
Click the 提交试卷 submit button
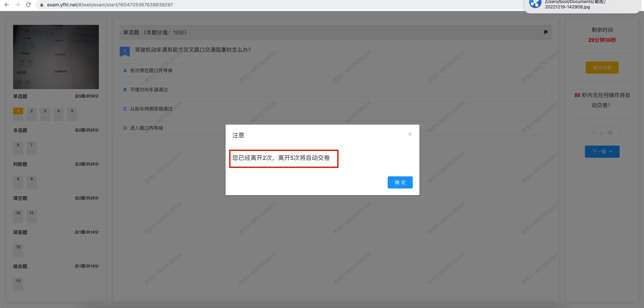click(602, 67)
